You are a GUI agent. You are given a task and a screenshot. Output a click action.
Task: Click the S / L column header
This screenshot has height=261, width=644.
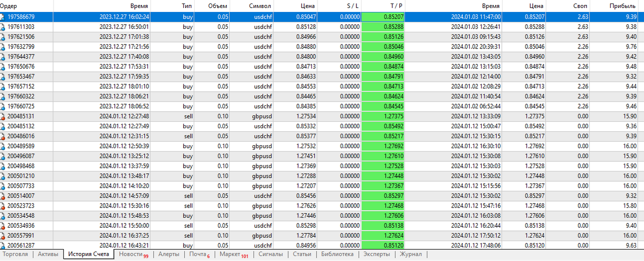[x=353, y=6]
